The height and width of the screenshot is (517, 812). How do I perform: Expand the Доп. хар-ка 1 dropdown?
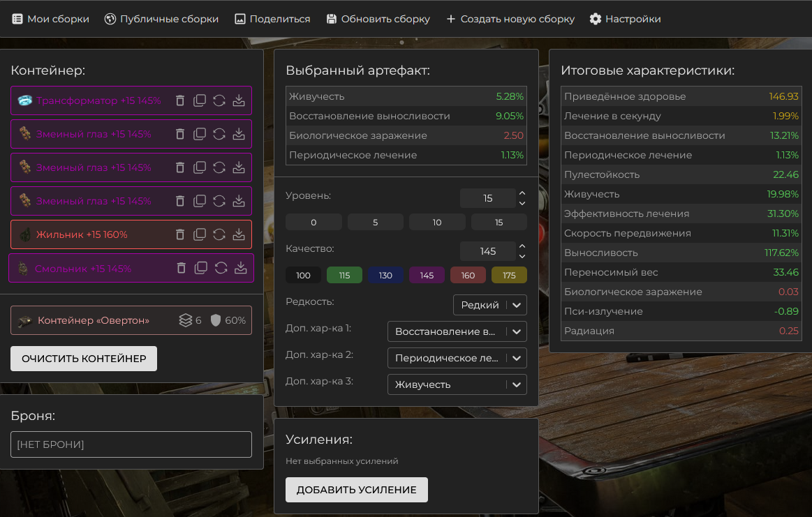coord(457,331)
